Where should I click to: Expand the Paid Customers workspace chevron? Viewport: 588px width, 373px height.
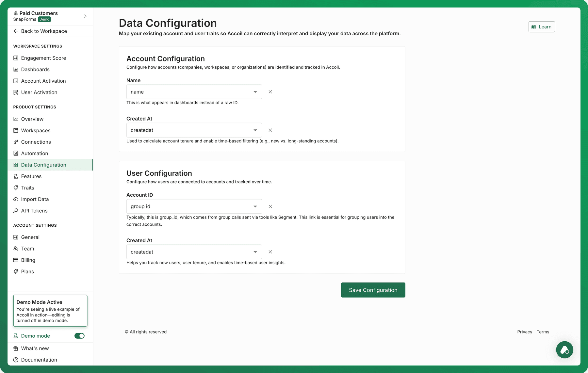tap(85, 16)
